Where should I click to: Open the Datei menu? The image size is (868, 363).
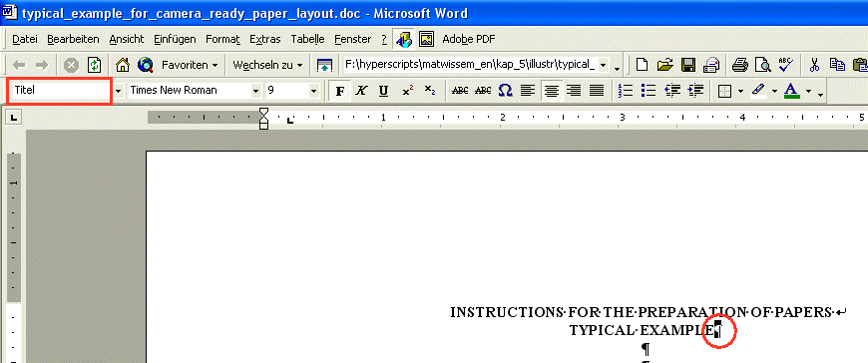24,39
